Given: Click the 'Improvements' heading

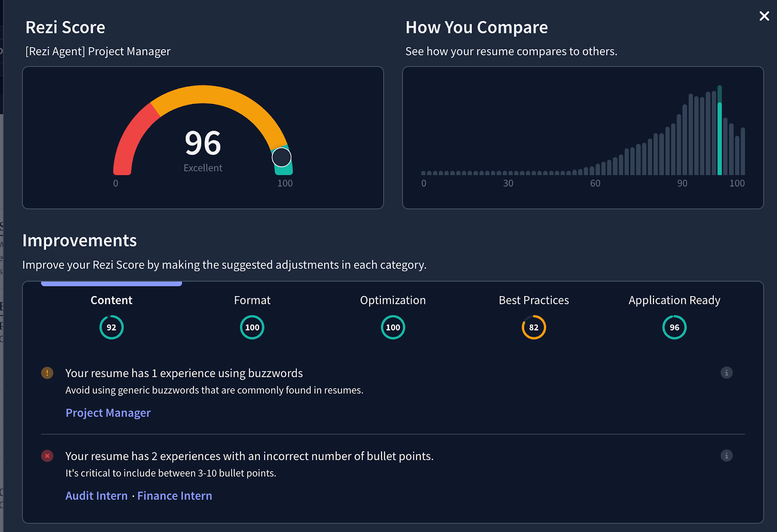Looking at the screenshot, I should [x=80, y=240].
